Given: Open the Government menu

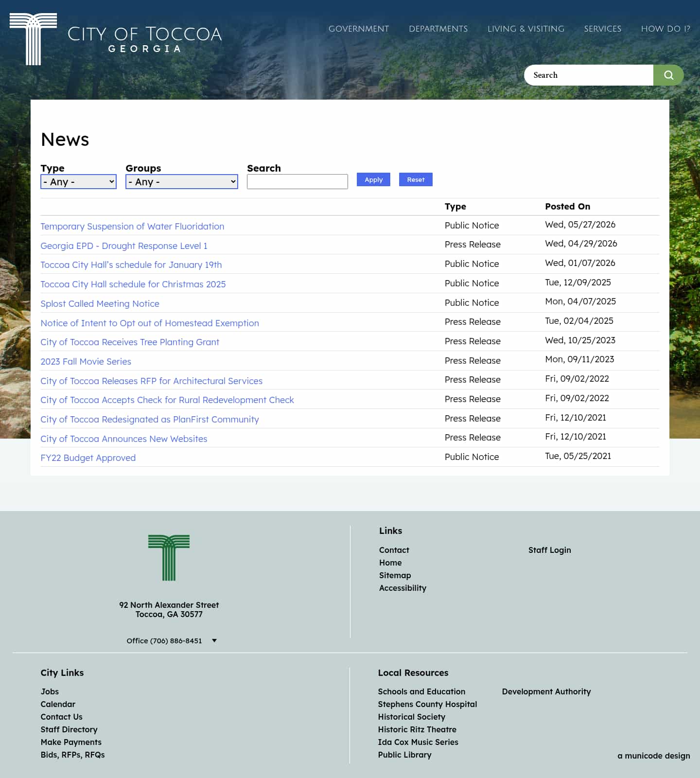Looking at the screenshot, I should pos(359,29).
